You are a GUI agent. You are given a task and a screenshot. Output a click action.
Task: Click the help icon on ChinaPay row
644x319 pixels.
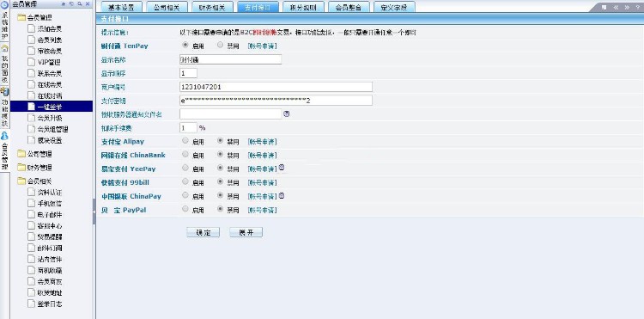tap(282, 196)
